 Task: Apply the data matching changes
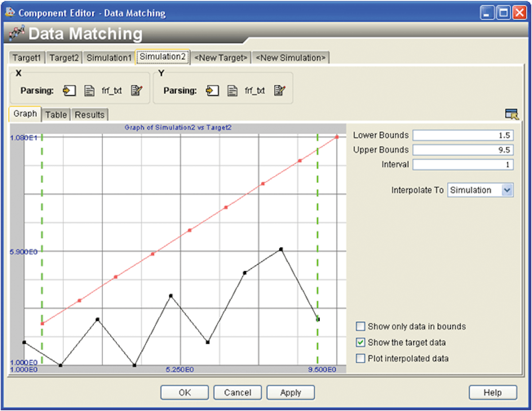(290, 392)
